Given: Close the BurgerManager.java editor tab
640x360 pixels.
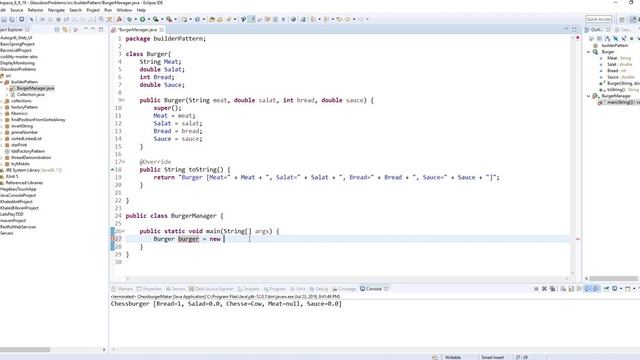Looking at the screenshot, I should click(162, 30).
